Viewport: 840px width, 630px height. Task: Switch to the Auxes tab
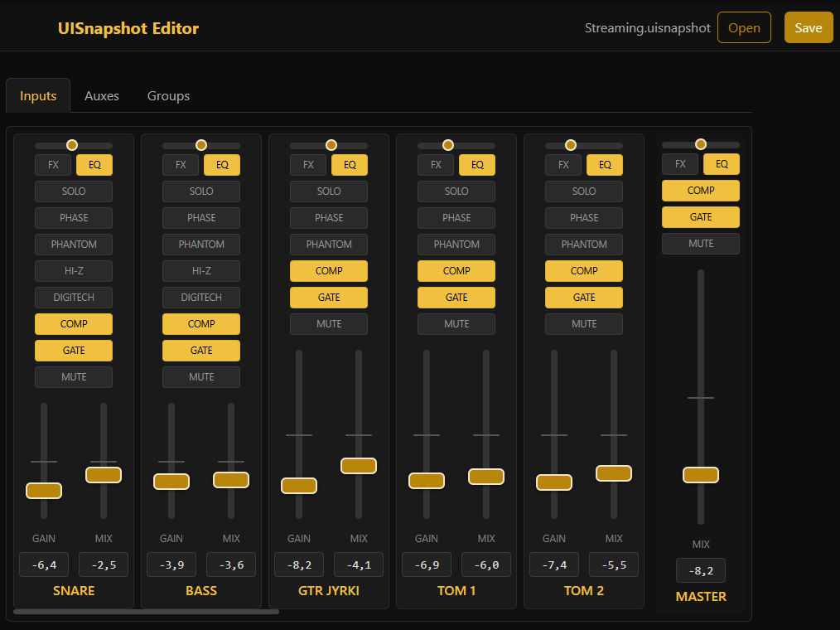click(x=102, y=96)
